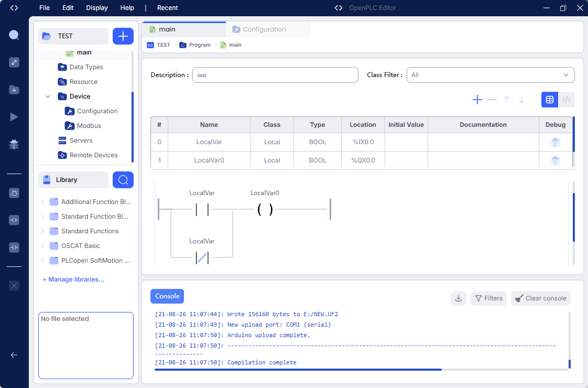Click the Library panel header

[x=73, y=180]
